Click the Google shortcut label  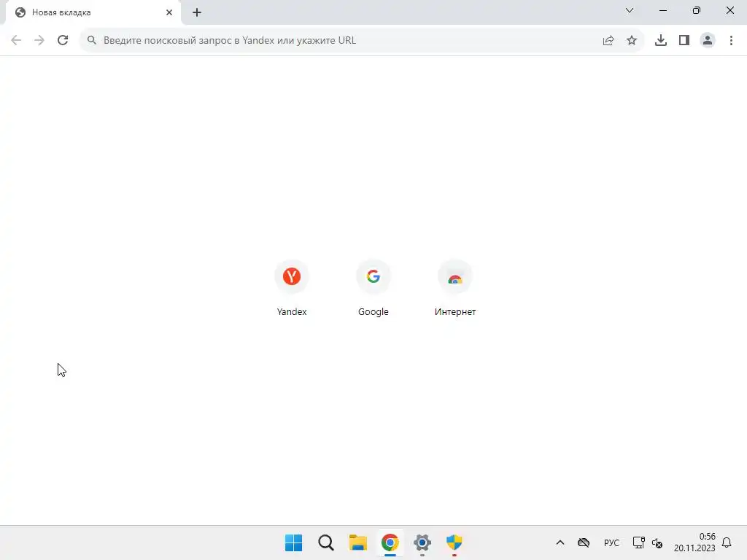[373, 312]
